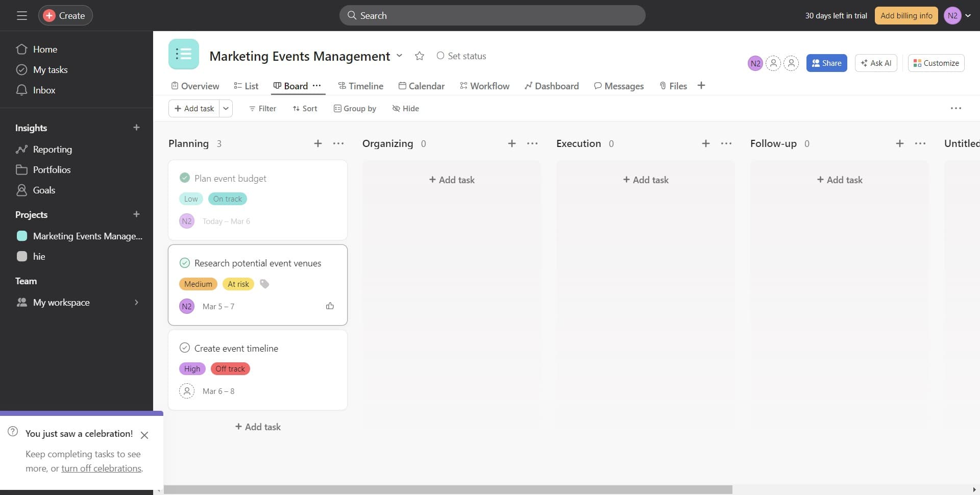Image resolution: width=980 pixels, height=495 pixels.
Task: Open Reporting under Insights
Action: pyautogui.click(x=53, y=149)
